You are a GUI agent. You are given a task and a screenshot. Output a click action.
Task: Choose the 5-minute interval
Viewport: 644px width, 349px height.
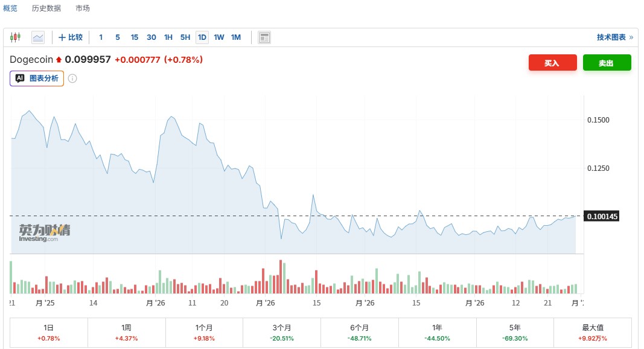coord(118,37)
